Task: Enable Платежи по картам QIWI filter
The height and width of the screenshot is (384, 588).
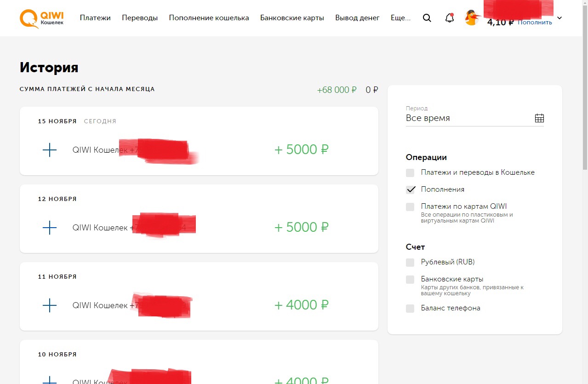Action: pos(410,207)
